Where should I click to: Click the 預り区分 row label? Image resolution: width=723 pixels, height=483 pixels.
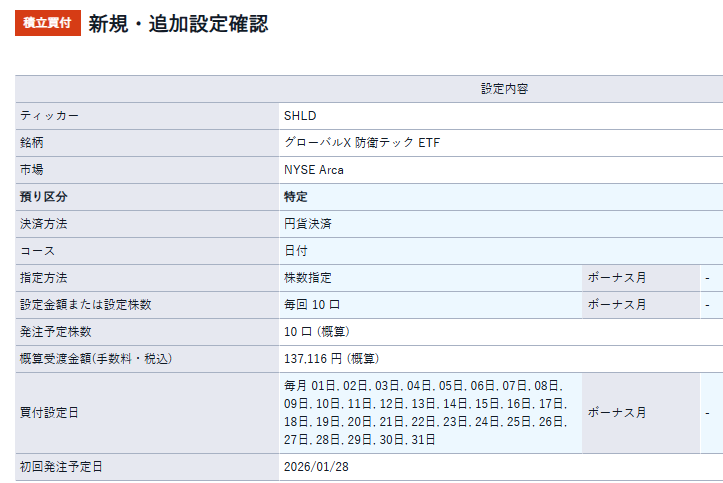[x=44, y=197]
